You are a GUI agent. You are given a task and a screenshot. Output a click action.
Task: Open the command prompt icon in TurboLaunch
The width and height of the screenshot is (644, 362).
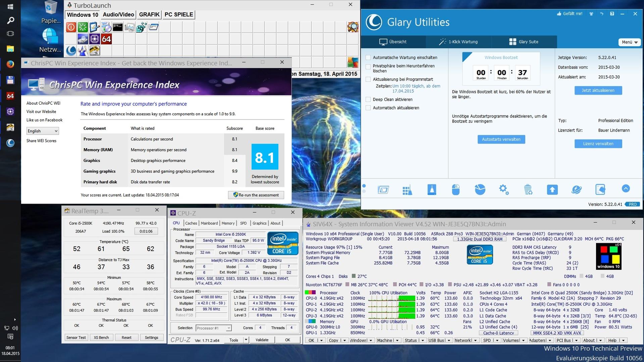point(118,27)
